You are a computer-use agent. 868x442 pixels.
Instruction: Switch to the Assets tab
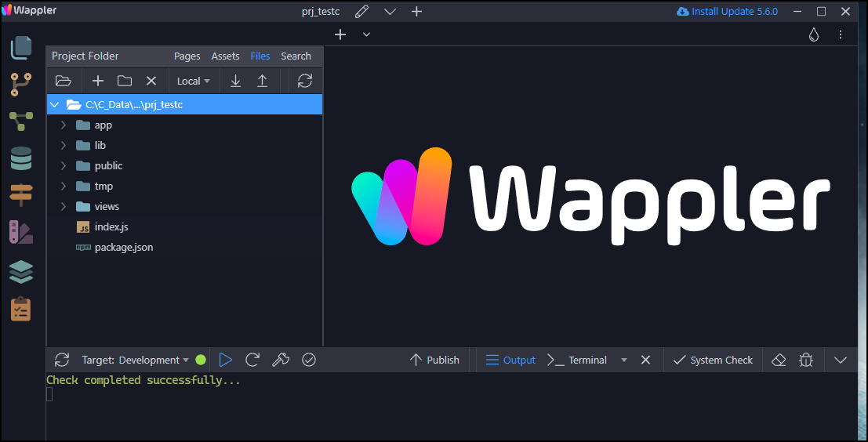[225, 56]
